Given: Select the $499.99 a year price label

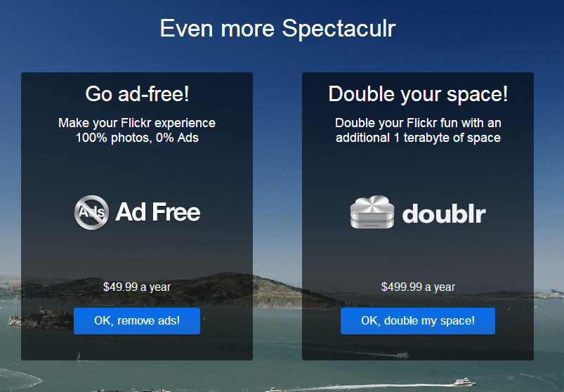Looking at the screenshot, I should coord(418,287).
